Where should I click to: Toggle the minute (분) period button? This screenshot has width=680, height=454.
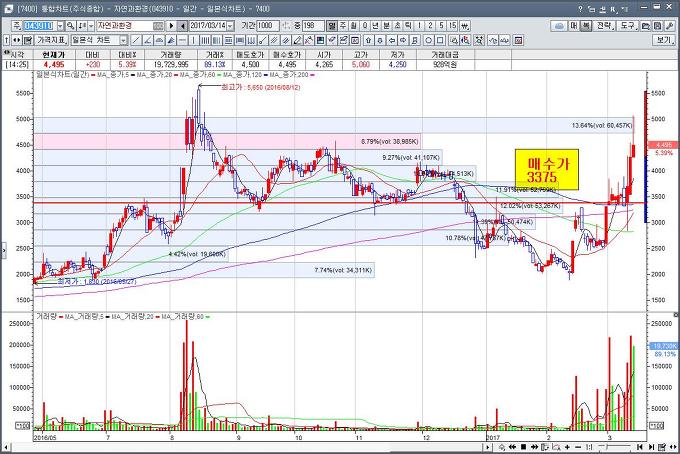[386, 26]
